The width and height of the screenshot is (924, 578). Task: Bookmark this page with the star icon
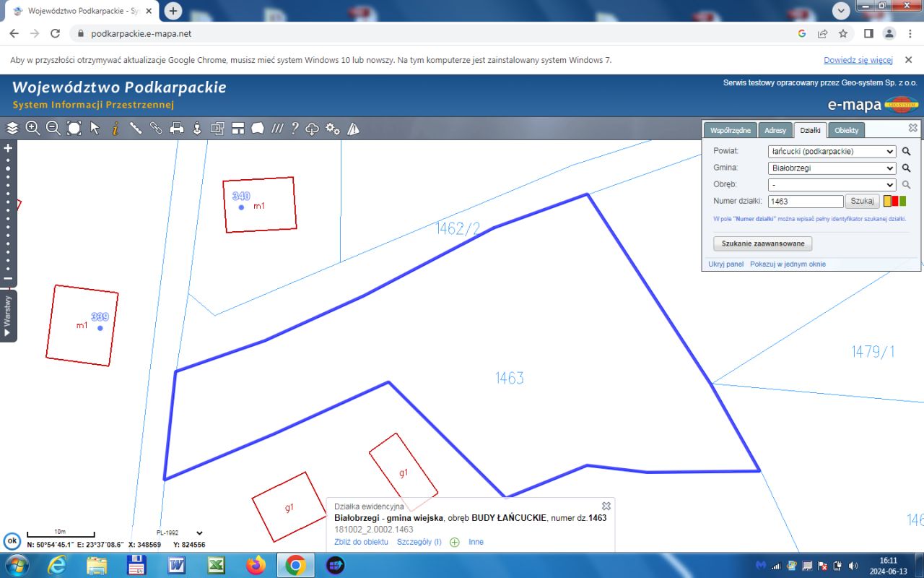[x=843, y=33]
